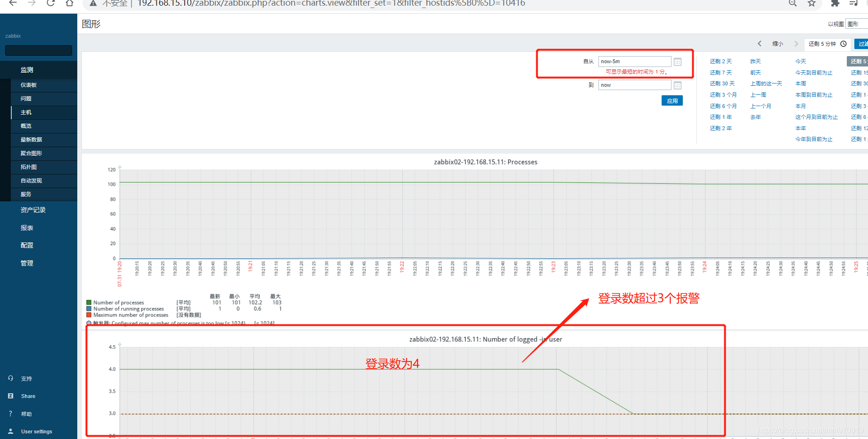Select the 去年 last year range
Viewport: 868px width, 439px height.
click(755, 117)
